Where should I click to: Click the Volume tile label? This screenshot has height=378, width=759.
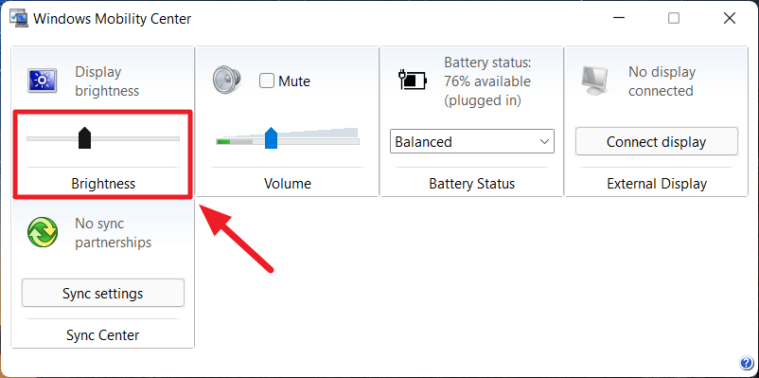tap(288, 184)
